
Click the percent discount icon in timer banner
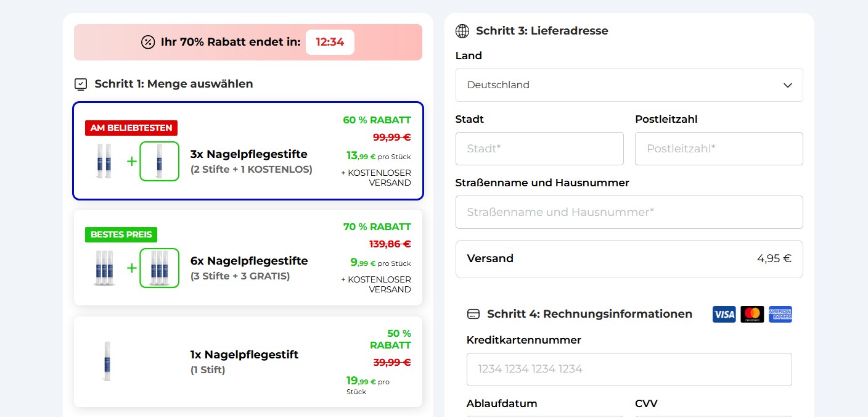point(148,42)
